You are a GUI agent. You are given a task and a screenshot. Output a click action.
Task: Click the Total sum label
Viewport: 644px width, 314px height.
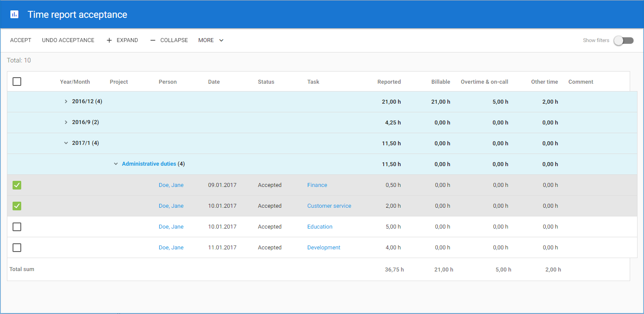coord(22,269)
